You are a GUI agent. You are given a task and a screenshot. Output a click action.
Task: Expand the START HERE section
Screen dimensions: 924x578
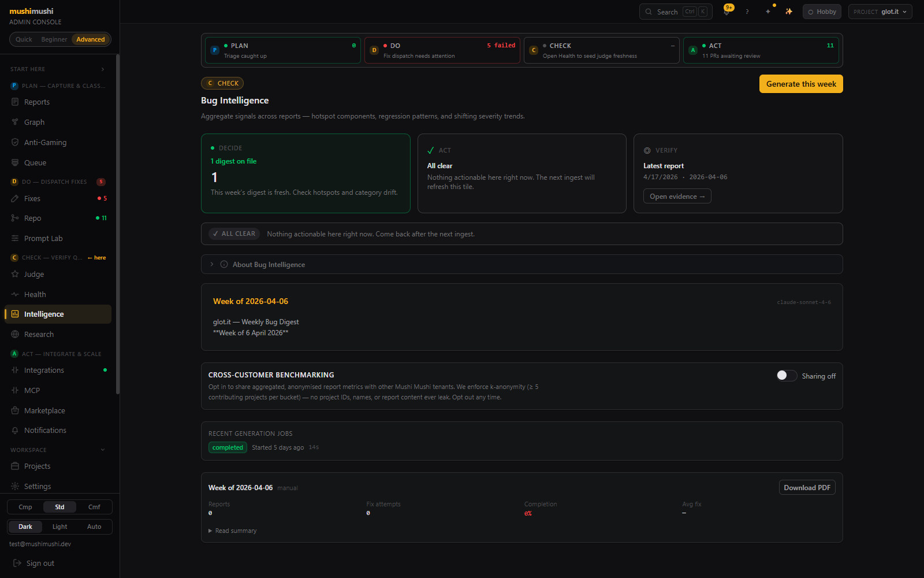[58, 69]
